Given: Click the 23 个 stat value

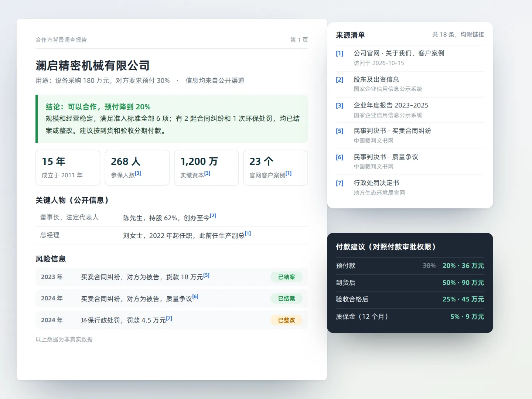Looking at the screenshot, I should [262, 161].
